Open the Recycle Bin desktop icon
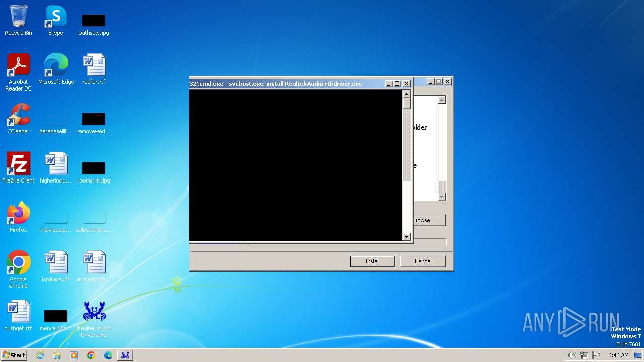This screenshot has width=644, height=362. (18, 20)
